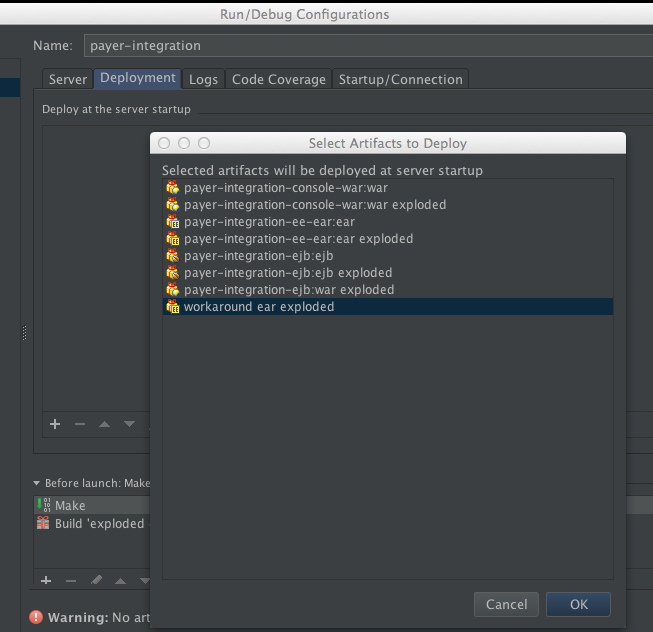
Task: Select the Make before-launch task icon
Action: pos(43,505)
